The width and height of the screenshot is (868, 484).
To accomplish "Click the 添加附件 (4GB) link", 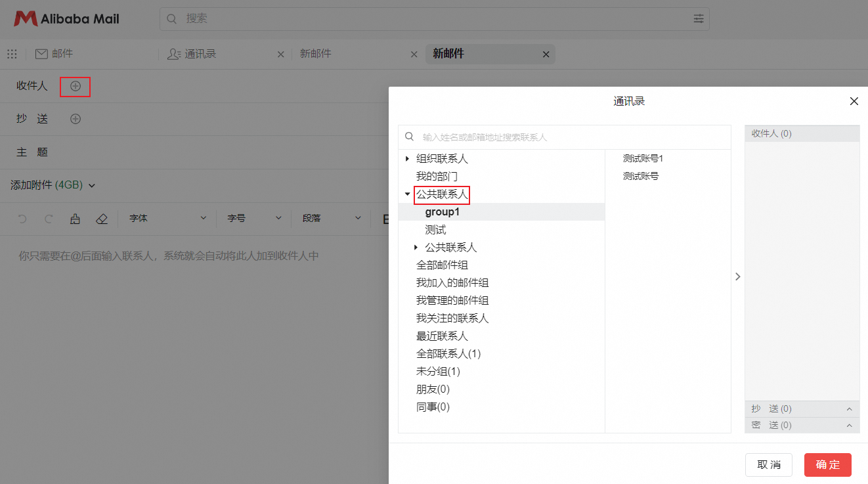I will click(47, 185).
